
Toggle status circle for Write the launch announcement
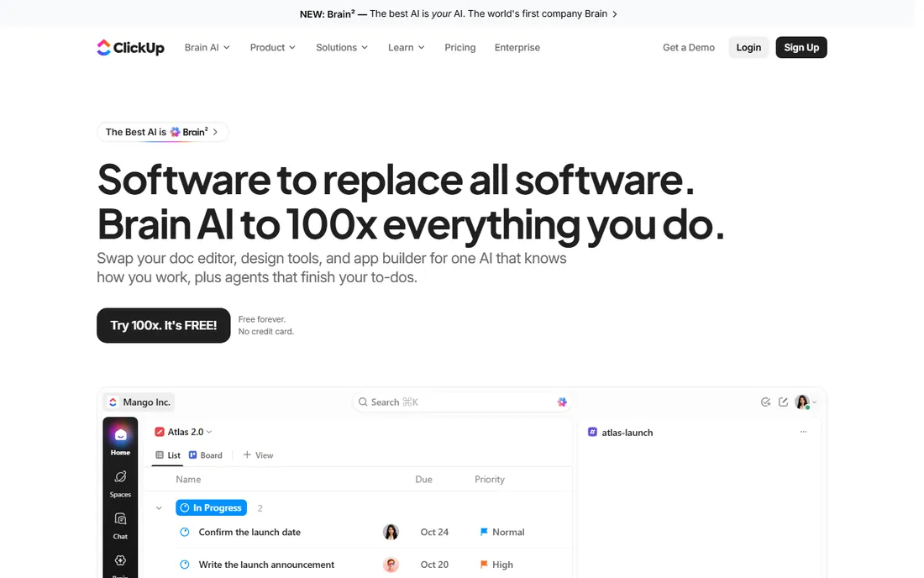[x=185, y=565]
